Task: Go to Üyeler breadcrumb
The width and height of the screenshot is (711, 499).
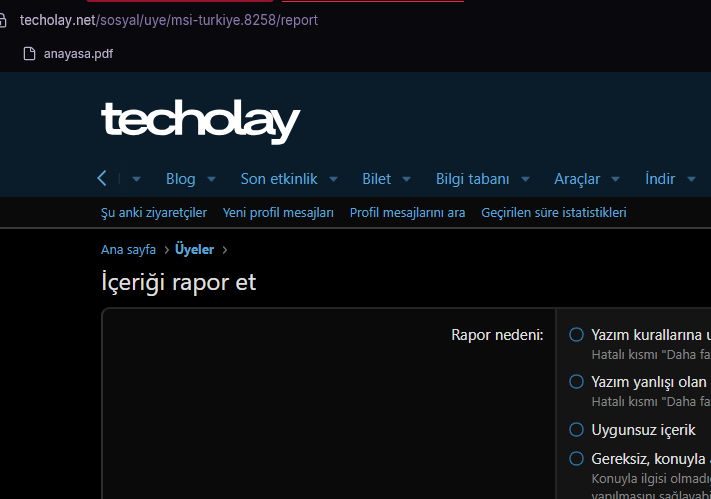Action: coord(194,250)
